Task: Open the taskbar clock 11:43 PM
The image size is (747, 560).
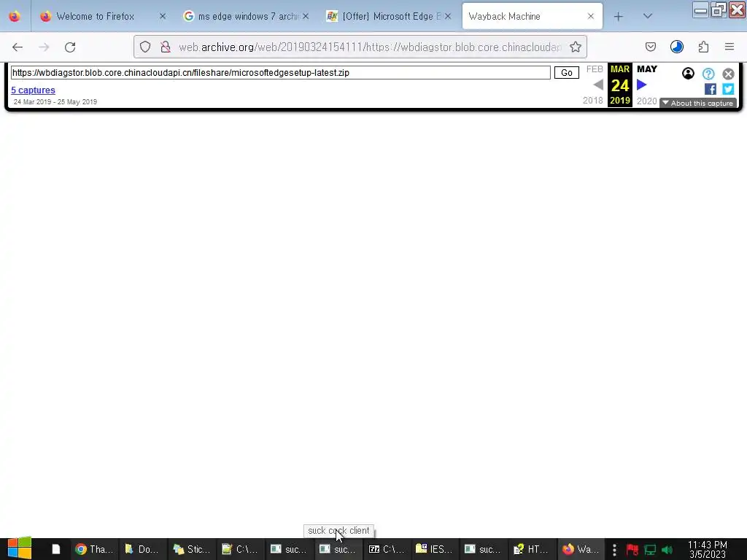Action: (708, 549)
